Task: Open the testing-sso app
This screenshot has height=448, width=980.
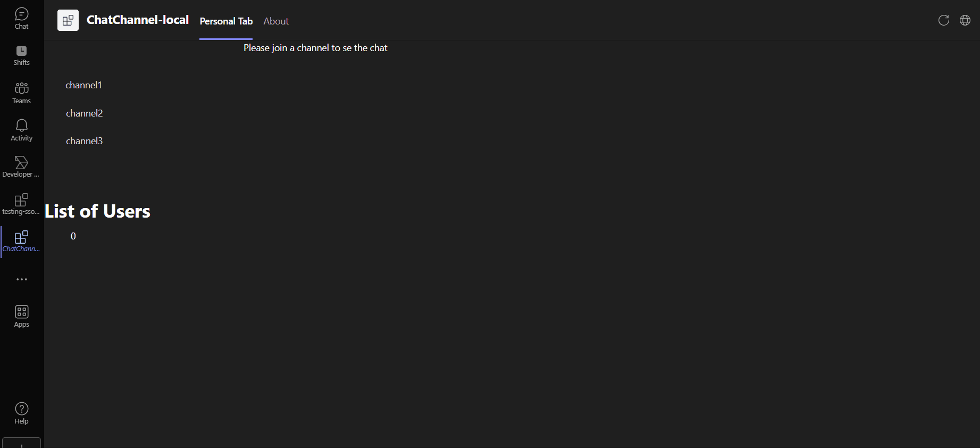Action: 21,203
